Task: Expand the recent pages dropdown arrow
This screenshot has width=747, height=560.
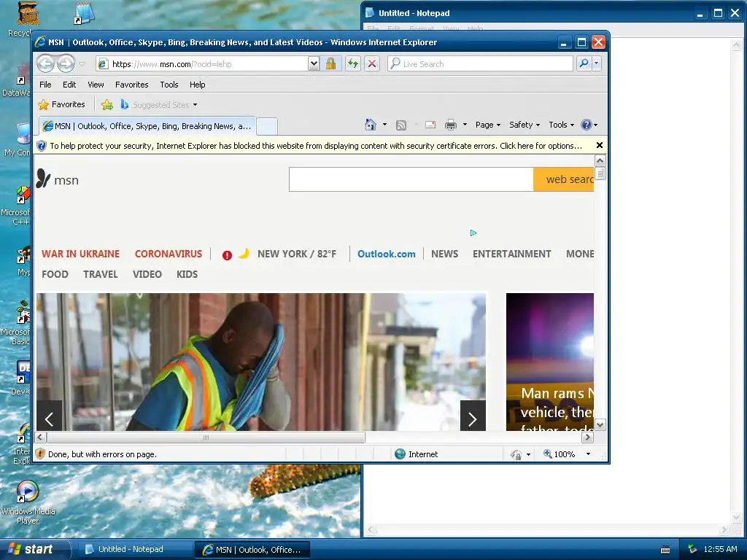Action: click(82, 64)
